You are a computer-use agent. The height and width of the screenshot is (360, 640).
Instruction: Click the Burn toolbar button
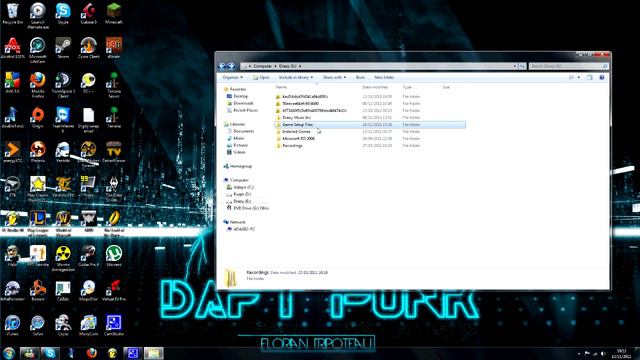tap(360, 77)
